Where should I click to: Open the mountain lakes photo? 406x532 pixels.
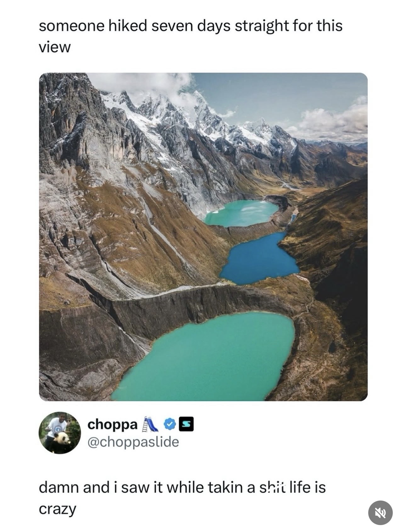tap(203, 237)
